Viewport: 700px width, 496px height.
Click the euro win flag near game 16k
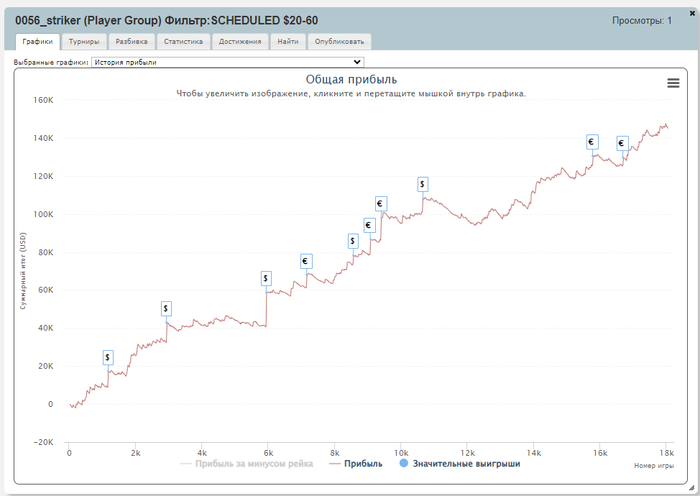point(592,142)
